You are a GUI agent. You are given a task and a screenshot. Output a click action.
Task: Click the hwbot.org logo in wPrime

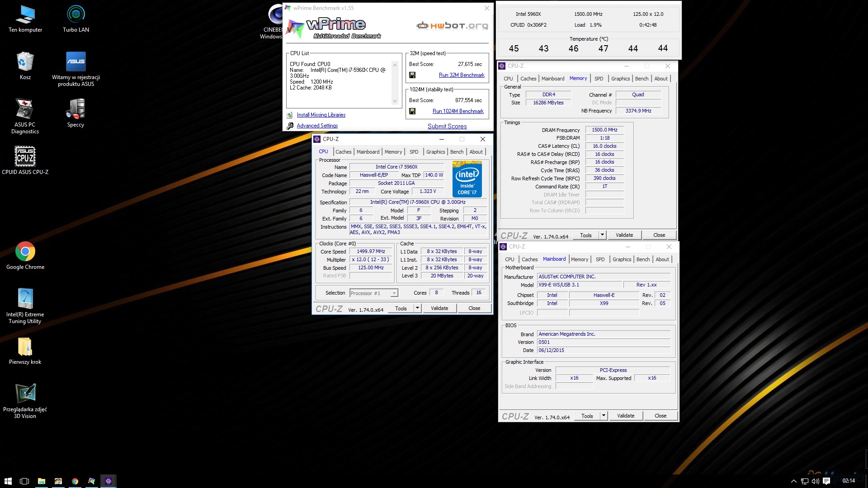452,25
